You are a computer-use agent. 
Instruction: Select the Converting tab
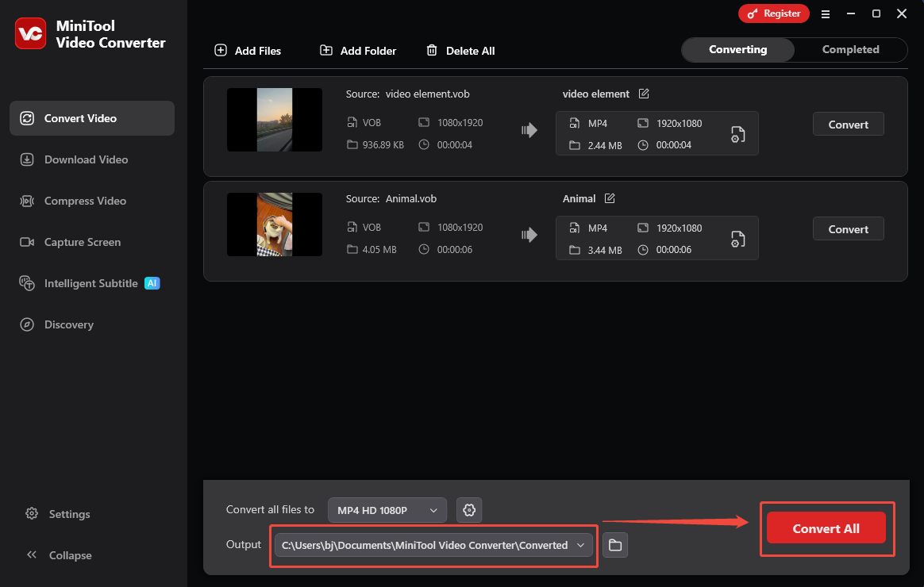[x=737, y=49]
